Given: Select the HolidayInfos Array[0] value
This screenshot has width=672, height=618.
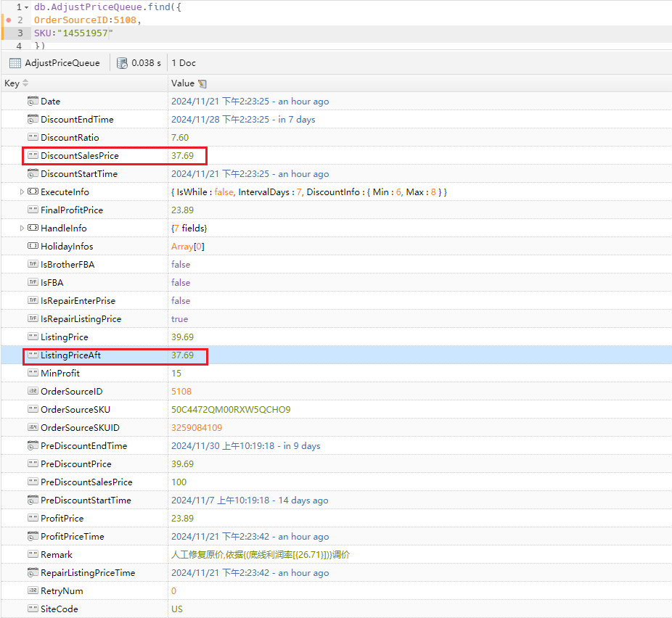Looking at the screenshot, I should [188, 247].
